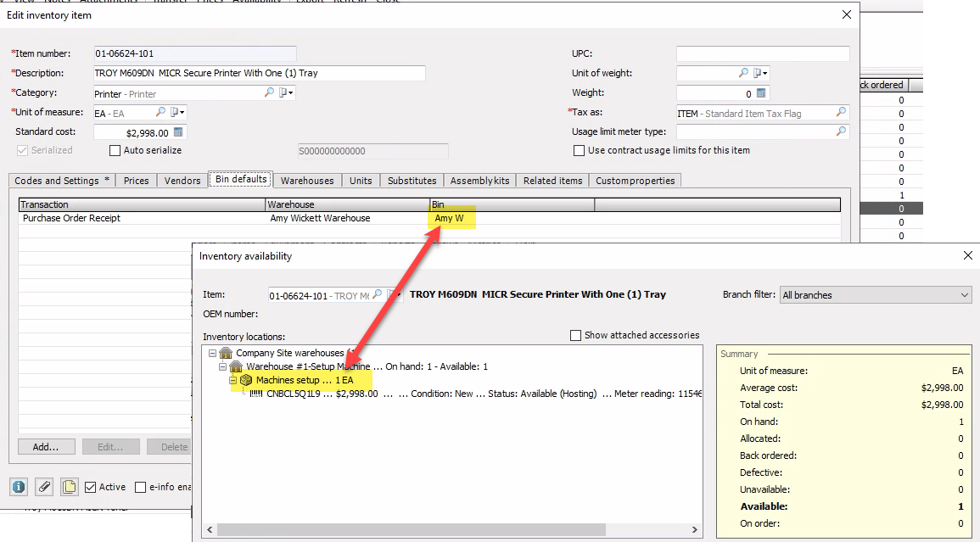Click the Delete button
980x542 pixels.
[x=169, y=447]
